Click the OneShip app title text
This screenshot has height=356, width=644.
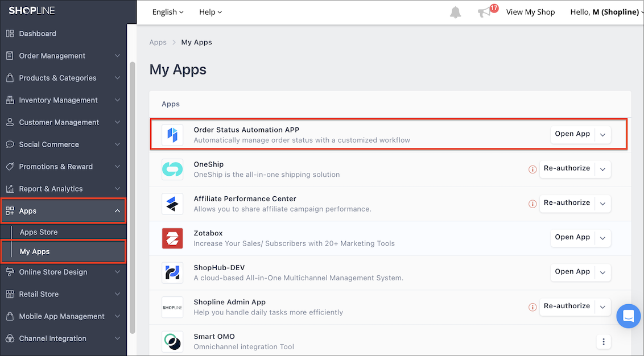pyautogui.click(x=209, y=164)
